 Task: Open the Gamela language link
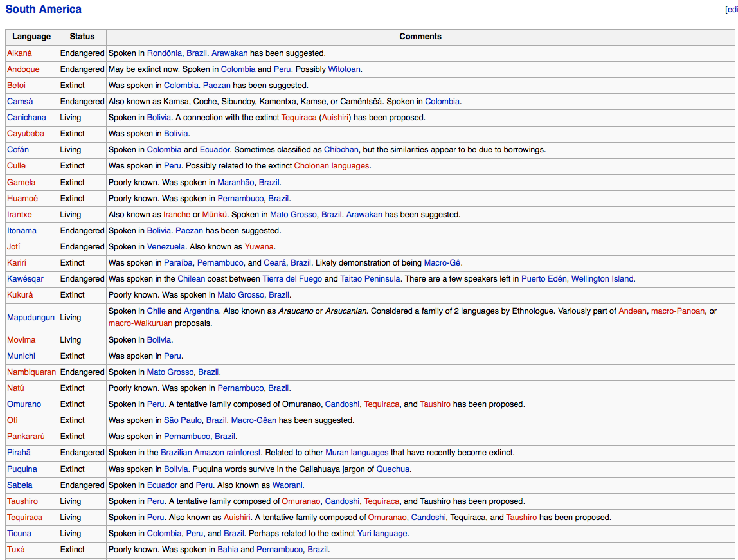pyautogui.click(x=21, y=182)
